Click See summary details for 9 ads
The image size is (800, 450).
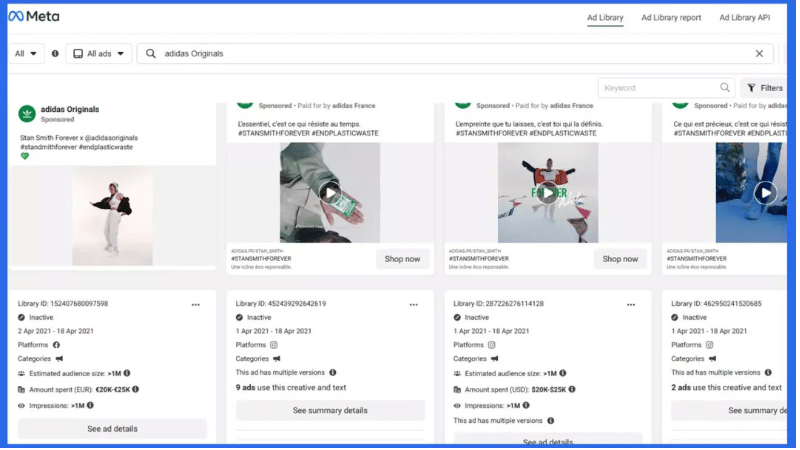(330, 410)
